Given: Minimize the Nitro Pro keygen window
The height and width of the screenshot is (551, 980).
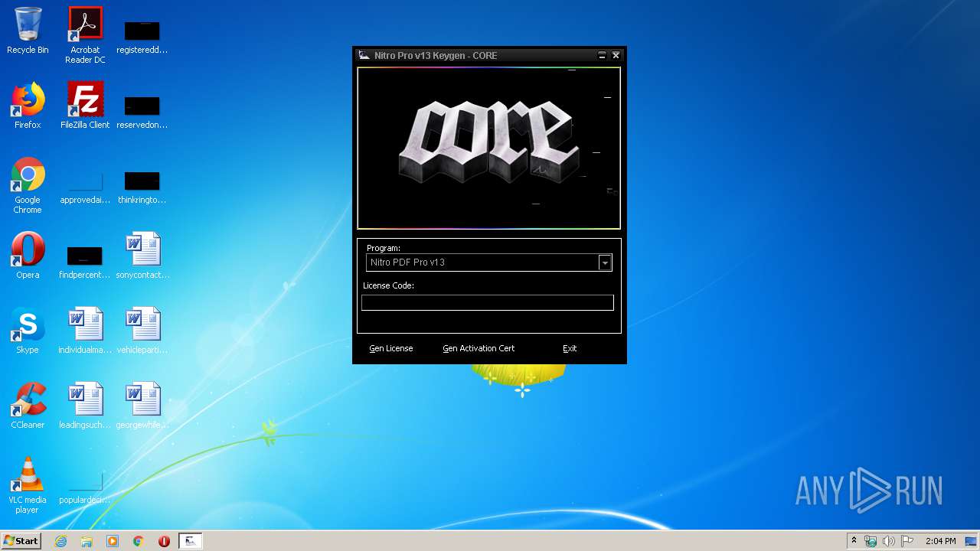Looking at the screenshot, I should pos(602,55).
